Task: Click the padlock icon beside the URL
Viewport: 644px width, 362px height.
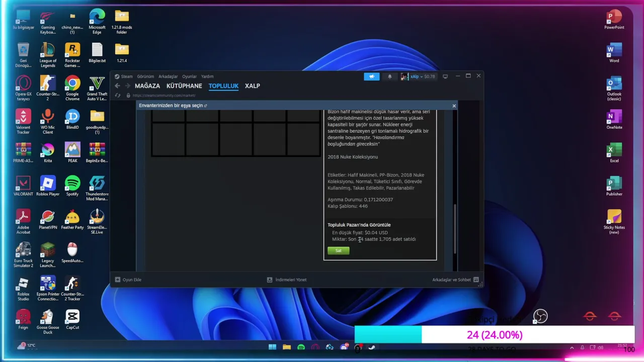Action: tap(128, 95)
